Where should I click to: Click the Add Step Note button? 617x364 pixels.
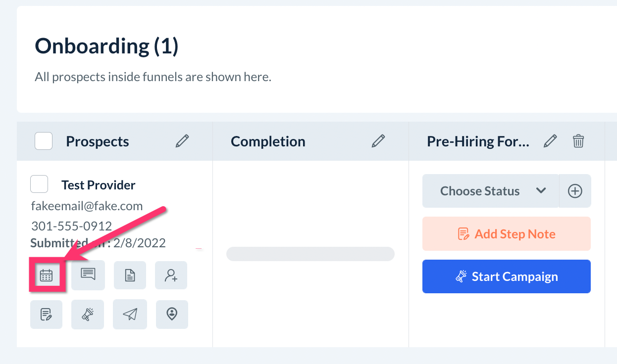click(506, 234)
